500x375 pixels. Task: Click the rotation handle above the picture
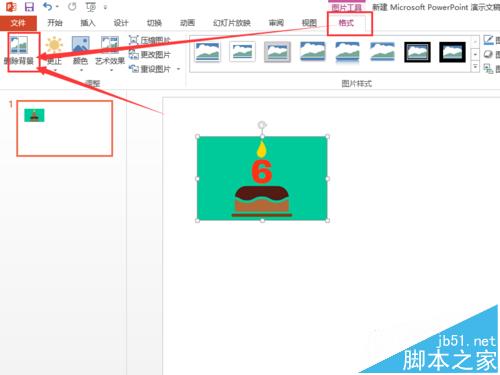(262, 125)
